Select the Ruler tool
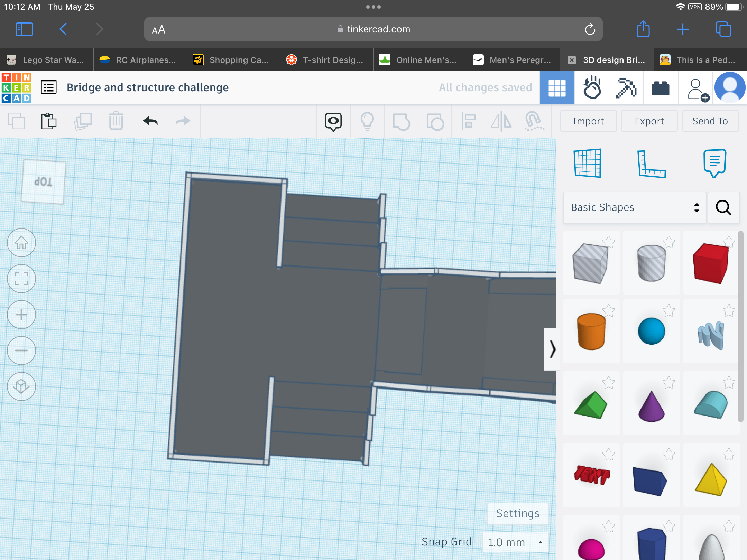This screenshot has width=747, height=560. pyautogui.click(x=651, y=164)
